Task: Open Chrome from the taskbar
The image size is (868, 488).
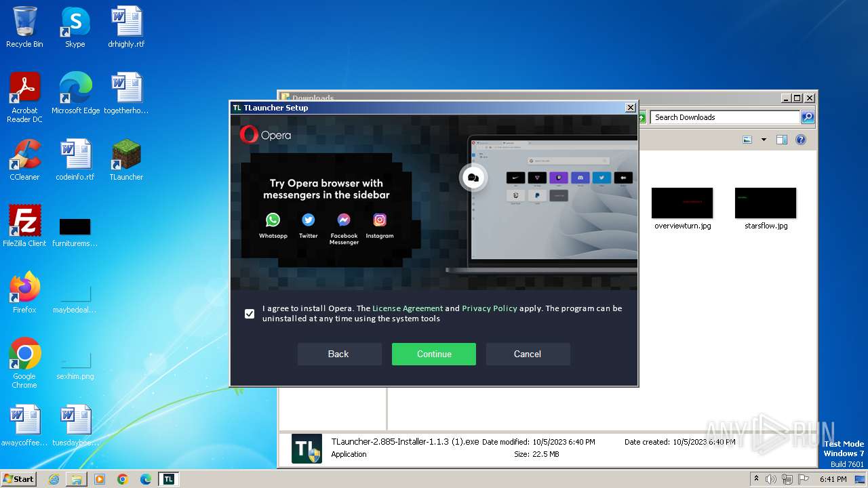Action: pyautogui.click(x=123, y=479)
